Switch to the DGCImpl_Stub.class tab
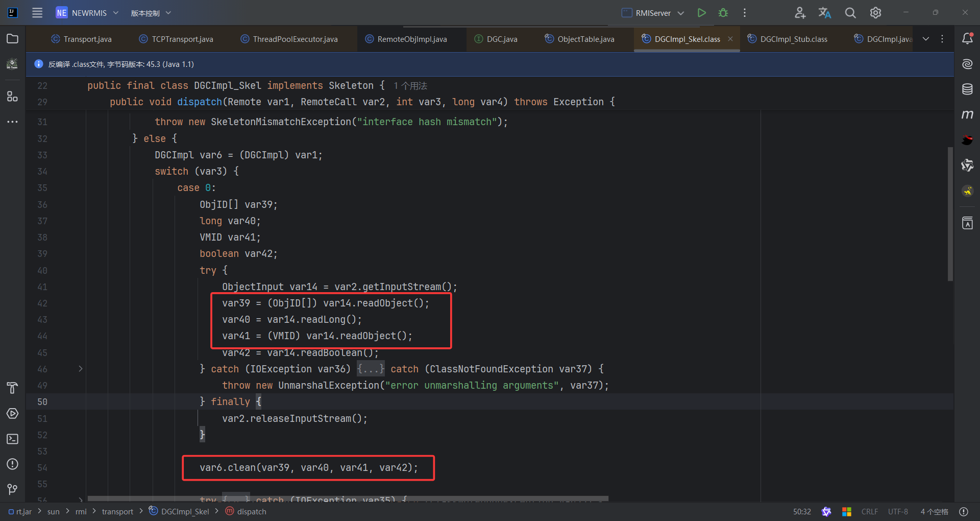The image size is (980, 521). 788,39
